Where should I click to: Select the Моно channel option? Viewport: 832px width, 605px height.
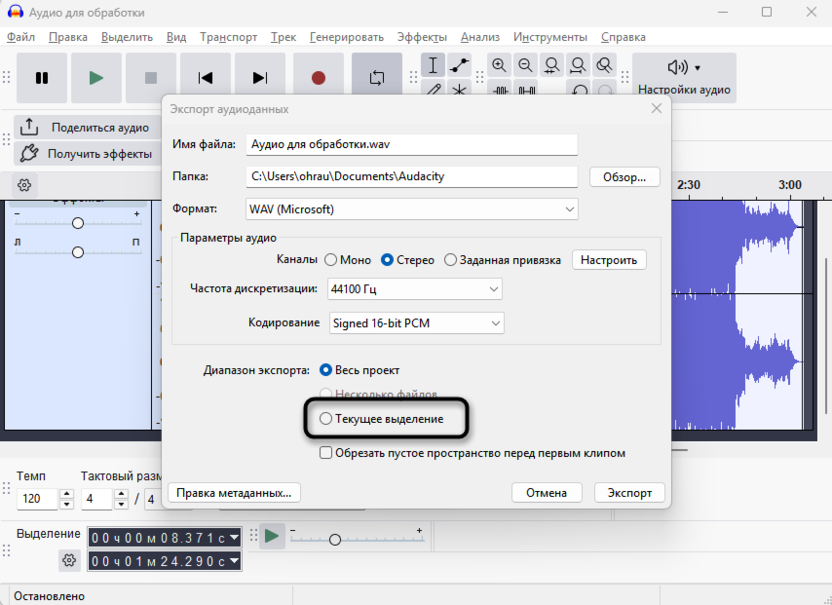click(x=331, y=260)
